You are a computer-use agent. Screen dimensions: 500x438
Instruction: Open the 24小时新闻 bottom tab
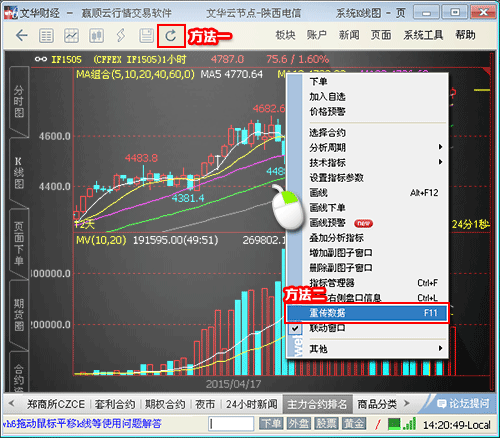[x=252, y=404]
